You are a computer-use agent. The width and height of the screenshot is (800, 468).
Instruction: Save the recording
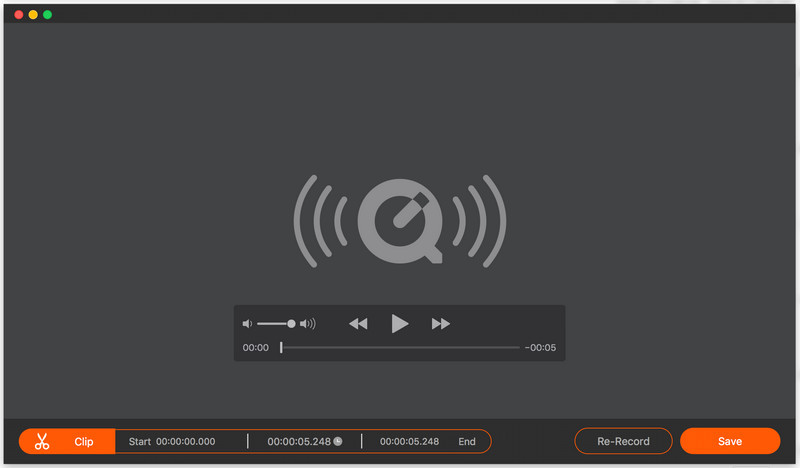click(729, 441)
